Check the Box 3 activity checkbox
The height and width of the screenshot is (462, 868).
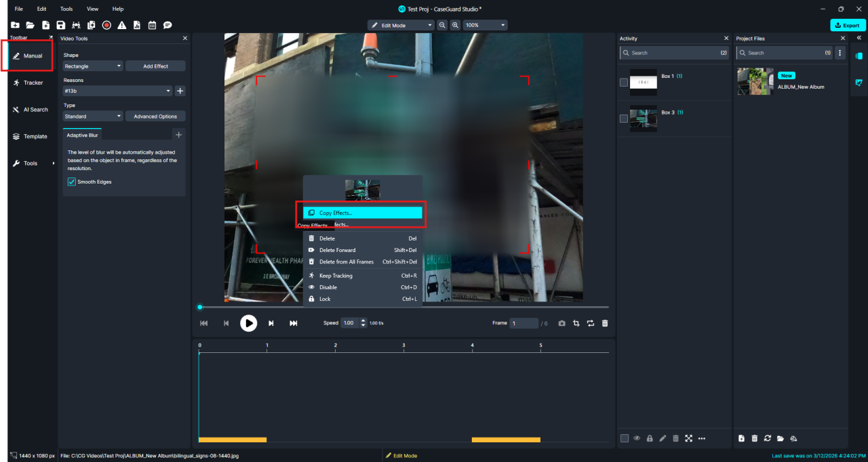coord(624,119)
